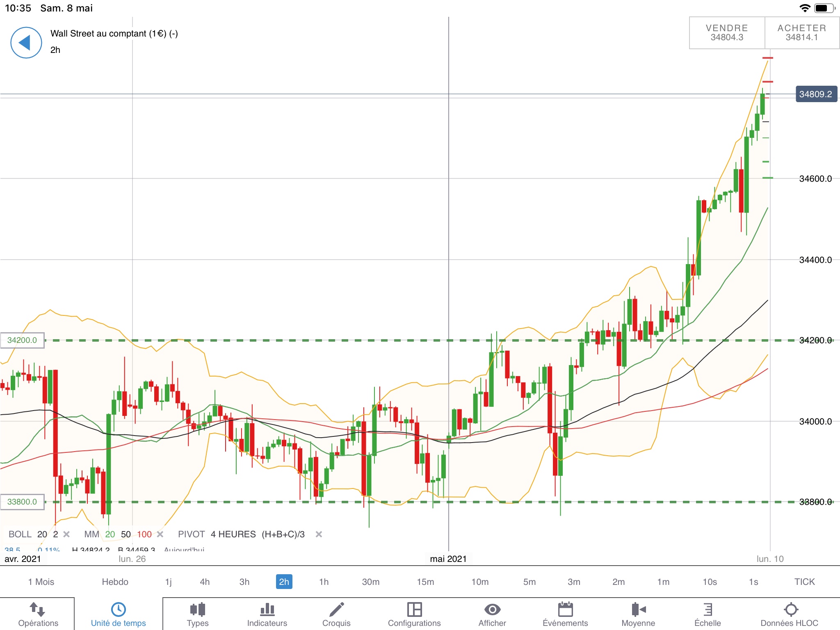Open the Opérations arrows icon
840x630 pixels.
point(38,610)
